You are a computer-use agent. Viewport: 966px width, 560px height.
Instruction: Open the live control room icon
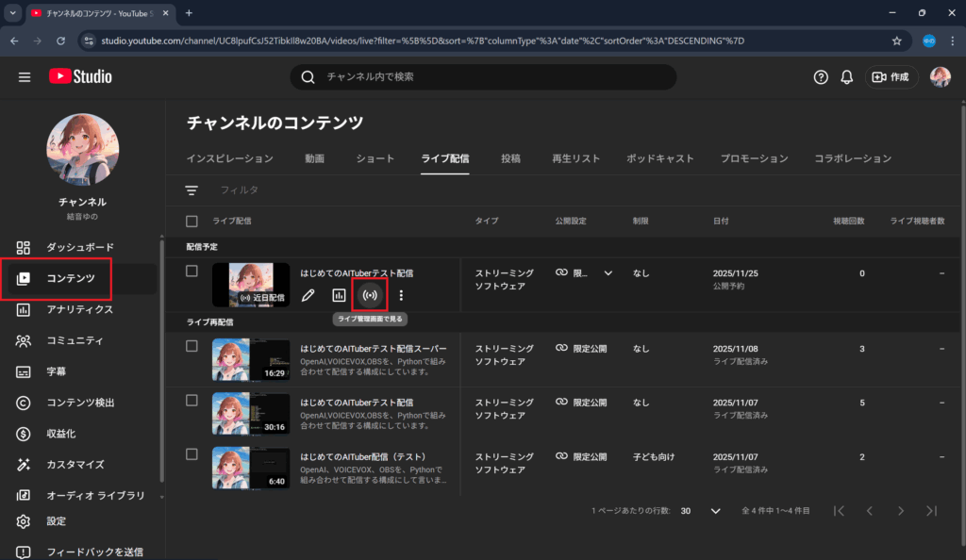(370, 295)
